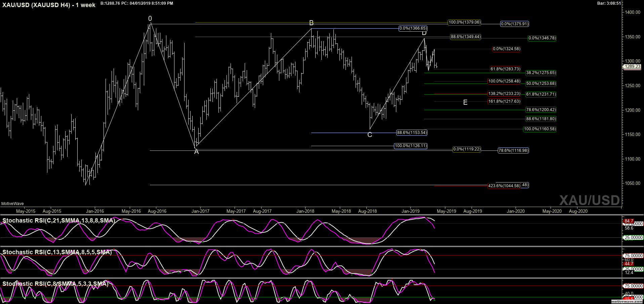644x304 pixels.
Task: Click the 0.0%(1324.58) red Fibonacci label
Action: [x=507, y=49]
